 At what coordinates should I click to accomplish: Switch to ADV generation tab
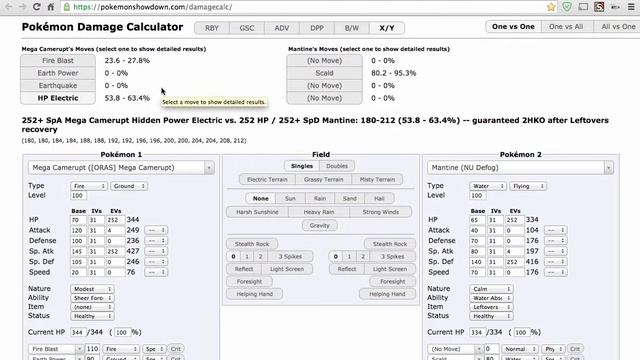click(x=282, y=28)
